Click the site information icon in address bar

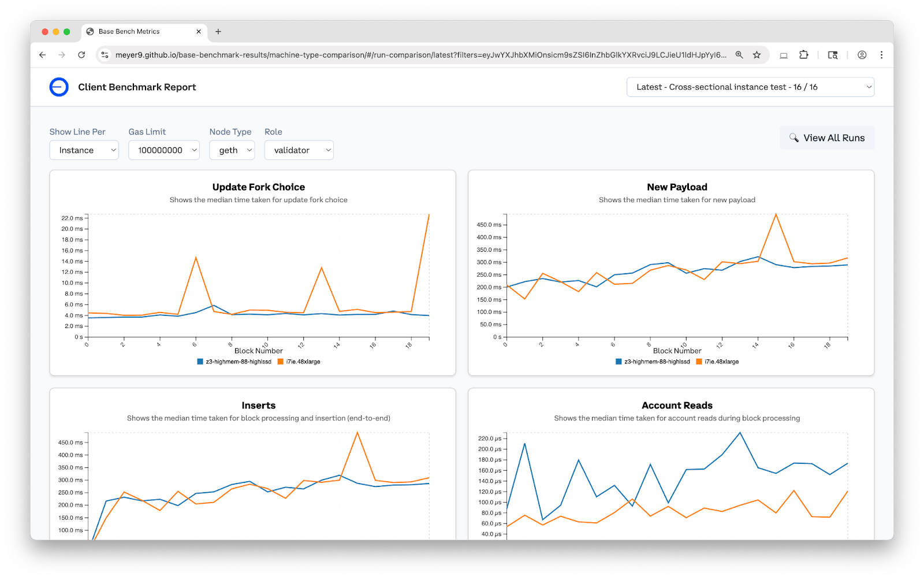[105, 55]
